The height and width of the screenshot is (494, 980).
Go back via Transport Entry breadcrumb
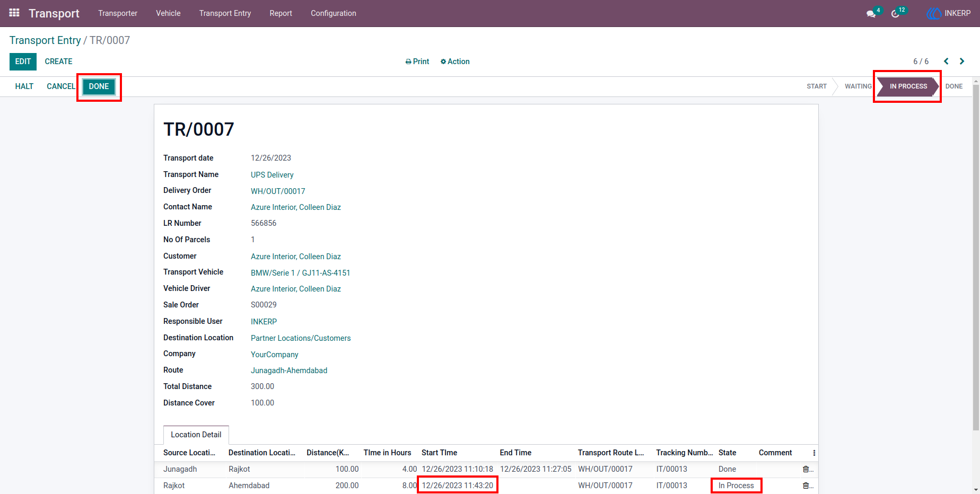tap(45, 40)
